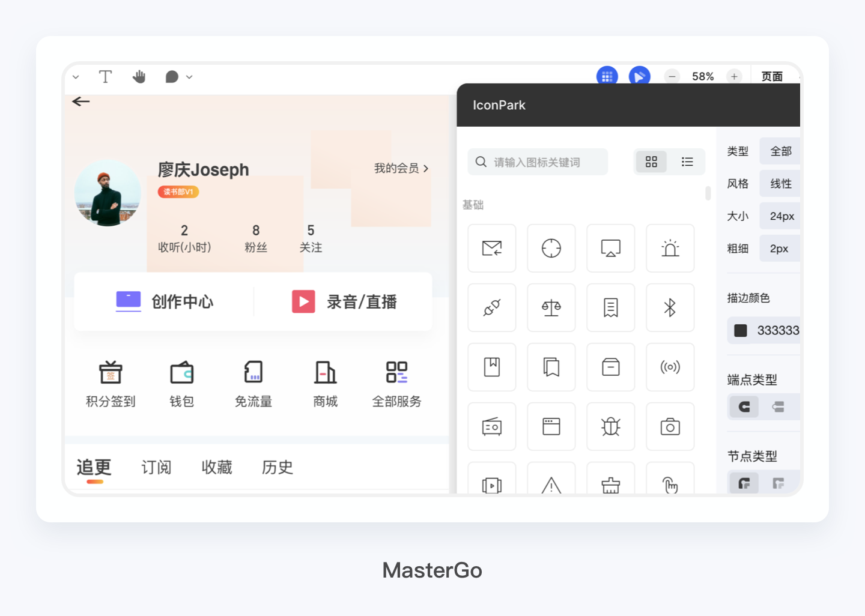Click the Bluetooth icon in IconPark grid
Image resolution: width=865 pixels, height=616 pixels.
[x=670, y=307]
